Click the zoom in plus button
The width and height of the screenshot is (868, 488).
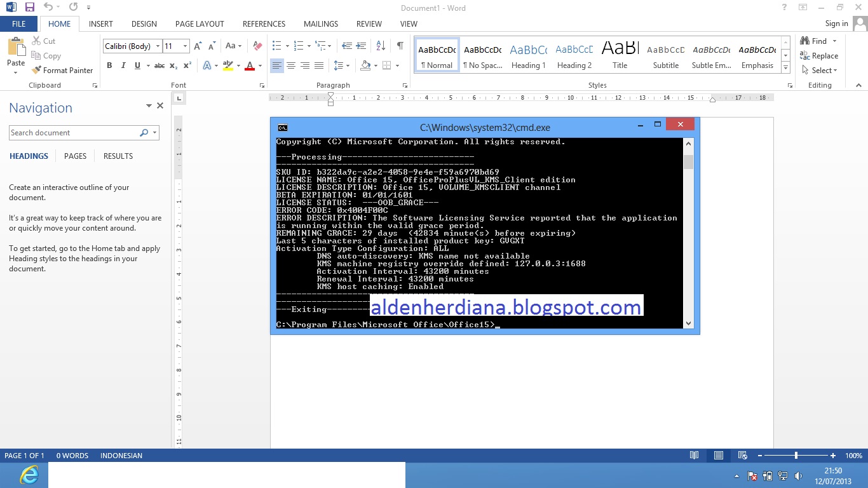pyautogui.click(x=833, y=456)
